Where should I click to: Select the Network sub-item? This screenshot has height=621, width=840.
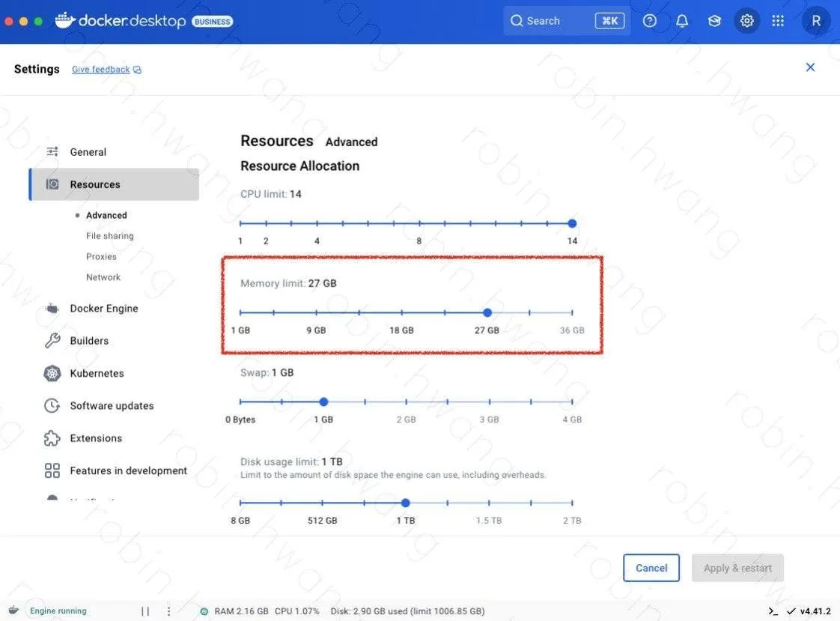click(x=103, y=277)
